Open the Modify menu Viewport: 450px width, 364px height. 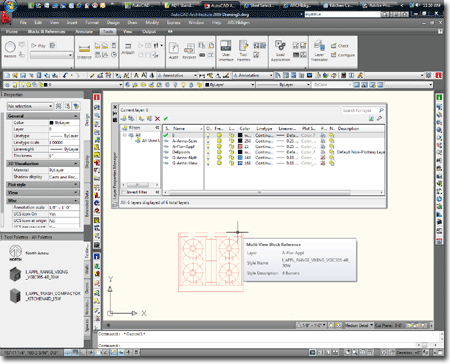[152, 22]
